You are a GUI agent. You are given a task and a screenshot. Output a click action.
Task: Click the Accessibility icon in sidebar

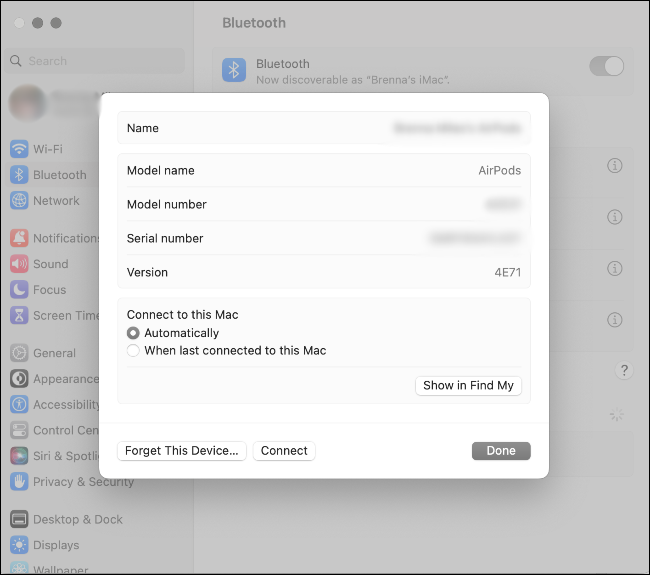tap(19, 404)
